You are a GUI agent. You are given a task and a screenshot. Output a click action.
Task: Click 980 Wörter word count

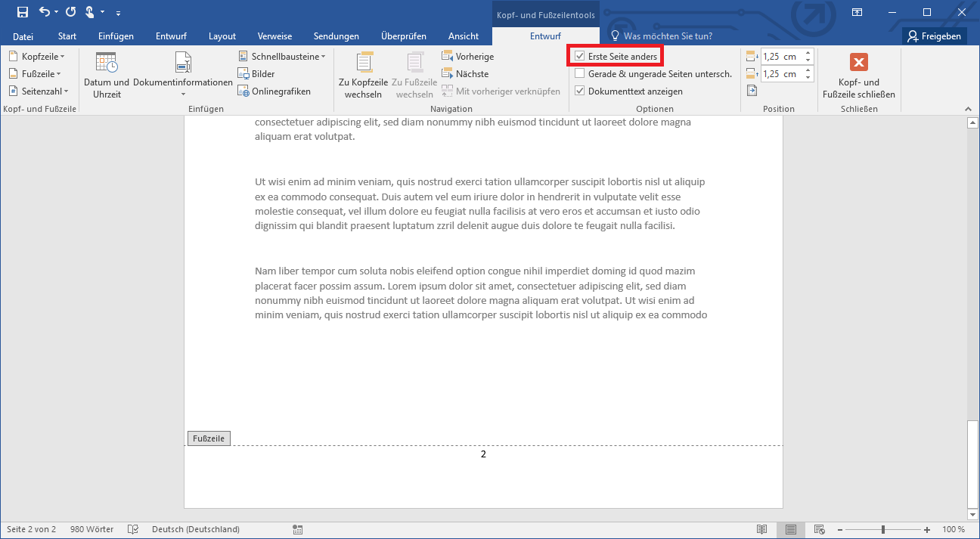point(91,529)
